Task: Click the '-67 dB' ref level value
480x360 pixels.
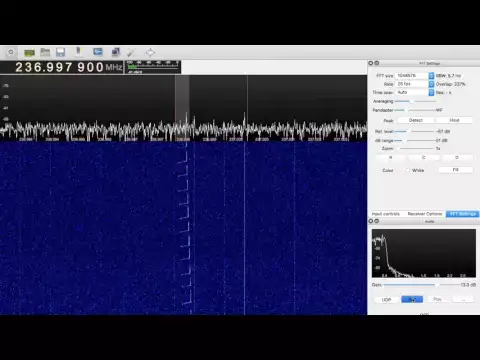Action: tap(443, 131)
